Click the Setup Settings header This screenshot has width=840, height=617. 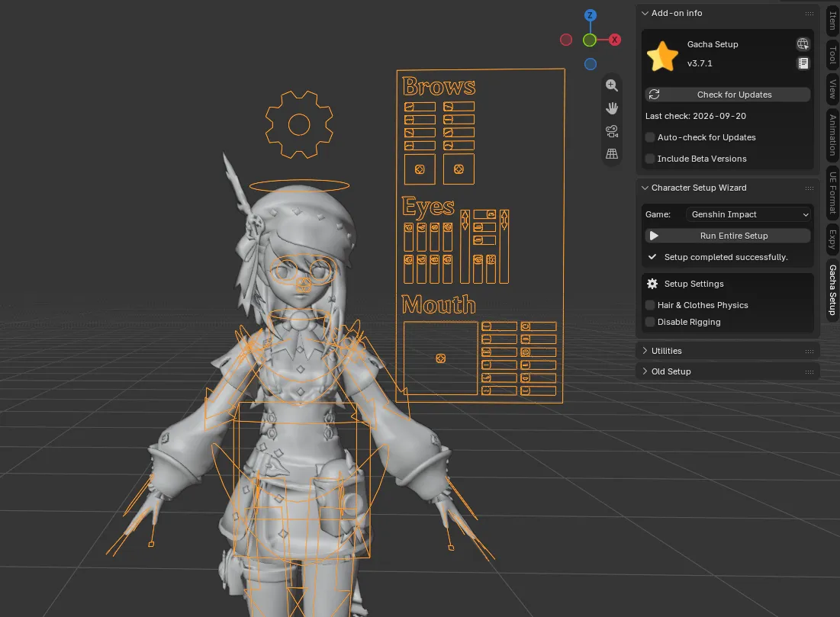tap(694, 284)
